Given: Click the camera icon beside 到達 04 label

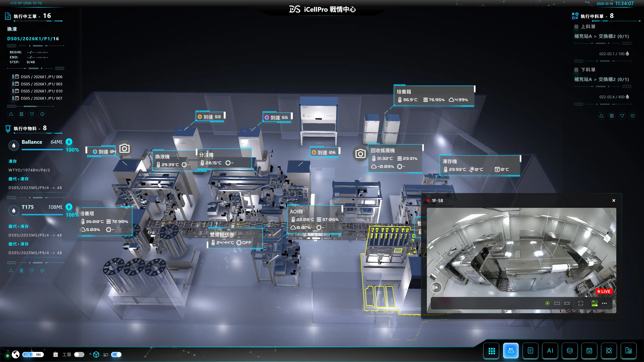Looking at the screenshot, I should [124, 148].
